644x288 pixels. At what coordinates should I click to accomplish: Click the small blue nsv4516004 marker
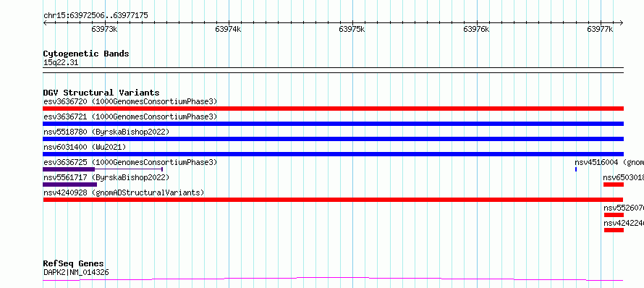click(x=576, y=169)
